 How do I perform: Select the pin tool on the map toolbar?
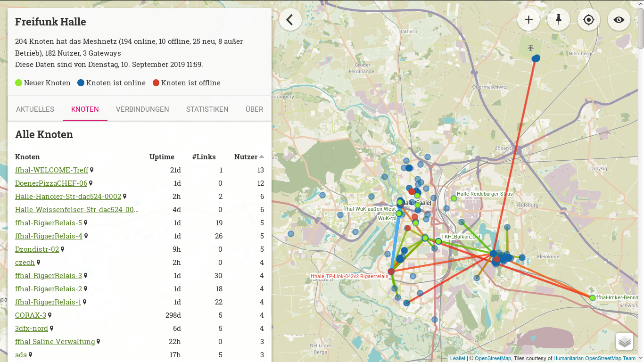559,19
